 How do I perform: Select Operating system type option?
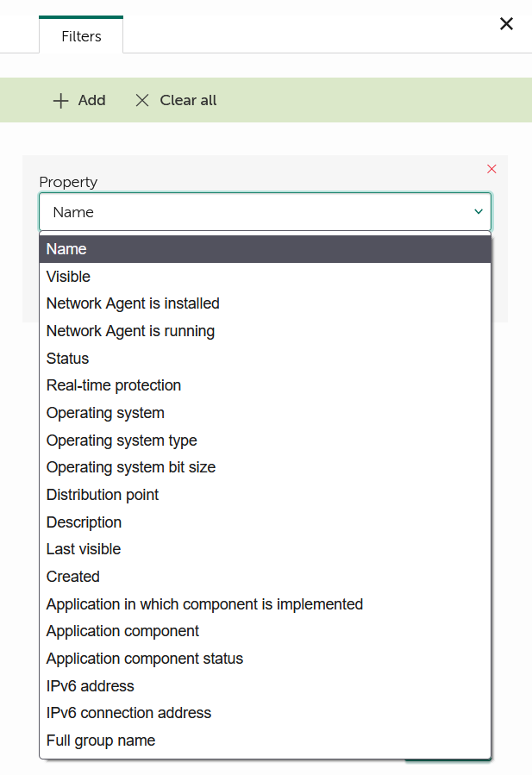pyautogui.click(x=122, y=441)
